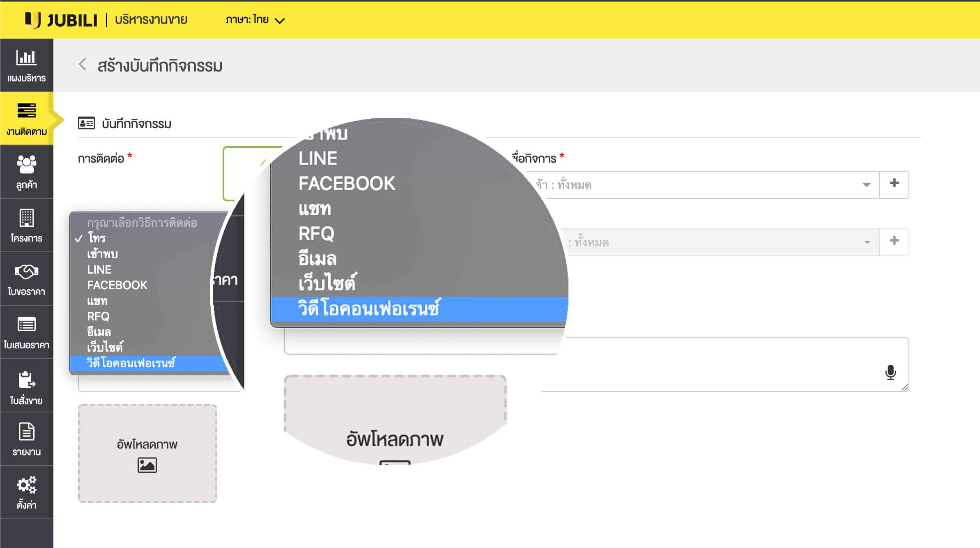Expand the ภาษา: ไทย language selector
The image size is (980, 548).
point(255,20)
